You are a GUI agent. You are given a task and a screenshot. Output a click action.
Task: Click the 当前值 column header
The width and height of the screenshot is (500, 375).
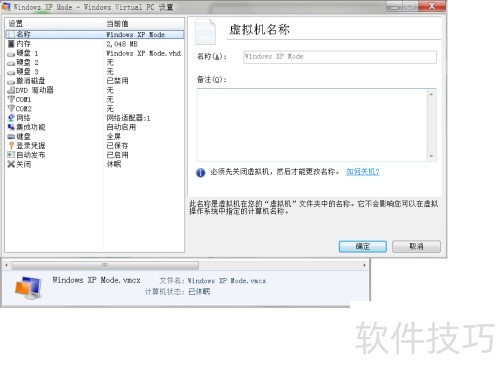144,24
